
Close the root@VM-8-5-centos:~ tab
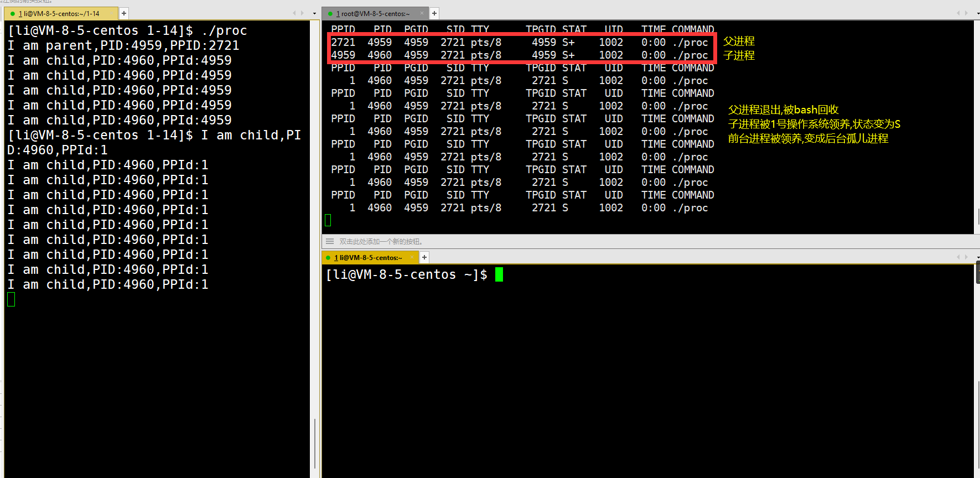click(x=422, y=13)
